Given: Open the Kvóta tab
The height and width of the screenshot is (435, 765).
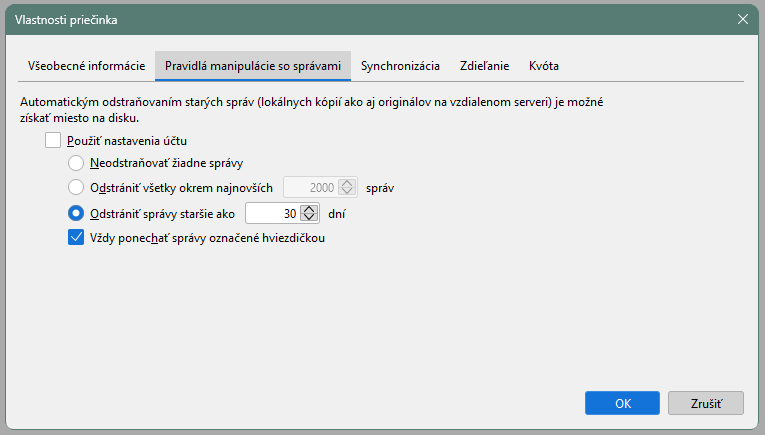Looking at the screenshot, I should [544, 66].
